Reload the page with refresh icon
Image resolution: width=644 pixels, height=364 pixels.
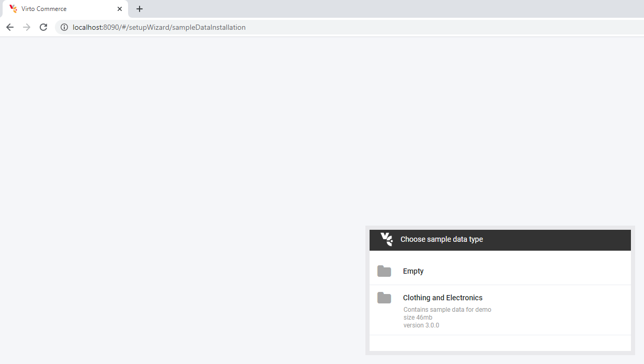click(x=43, y=27)
